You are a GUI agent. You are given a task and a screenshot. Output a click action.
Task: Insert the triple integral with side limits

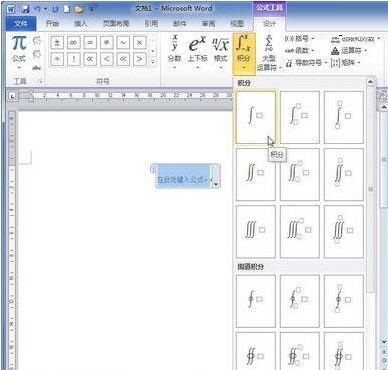coord(300,232)
